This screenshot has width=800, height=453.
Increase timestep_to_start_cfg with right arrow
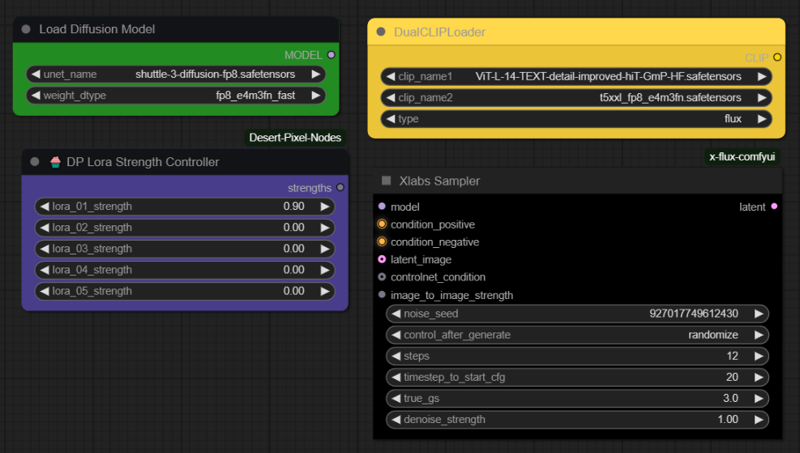coord(759,377)
